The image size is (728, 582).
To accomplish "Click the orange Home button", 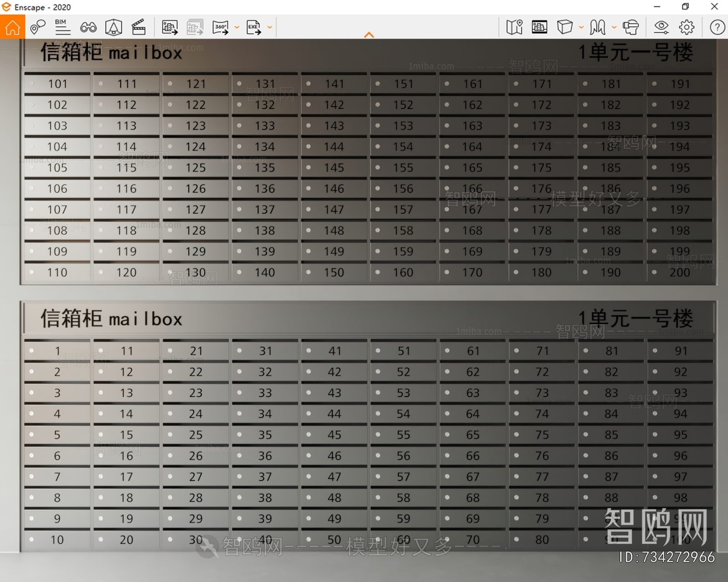I will [x=12, y=27].
